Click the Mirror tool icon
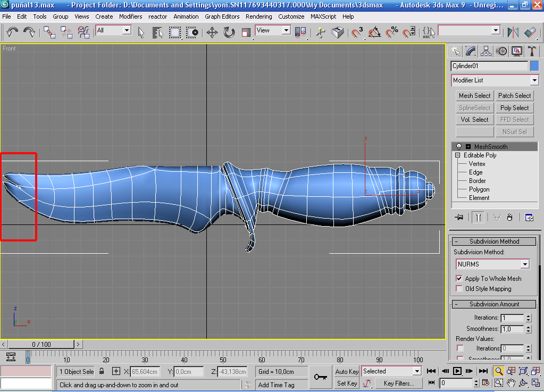This screenshot has height=392, width=544. point(513,32)
